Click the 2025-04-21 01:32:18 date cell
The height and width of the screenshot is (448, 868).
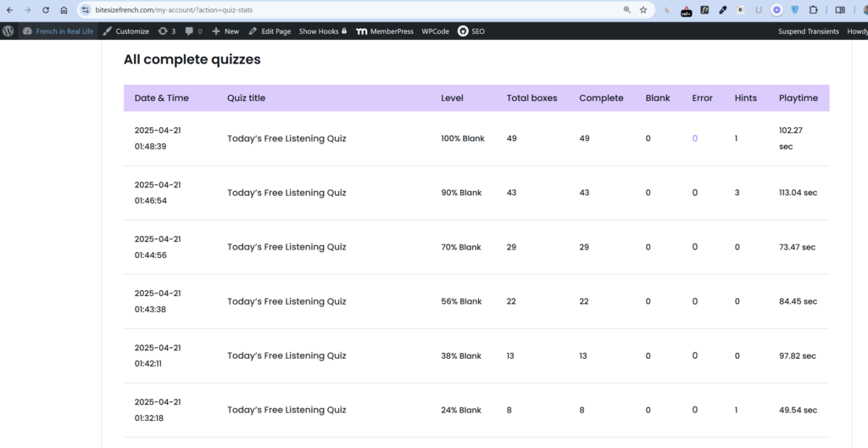pyautogui.click(x=158, y=411)
